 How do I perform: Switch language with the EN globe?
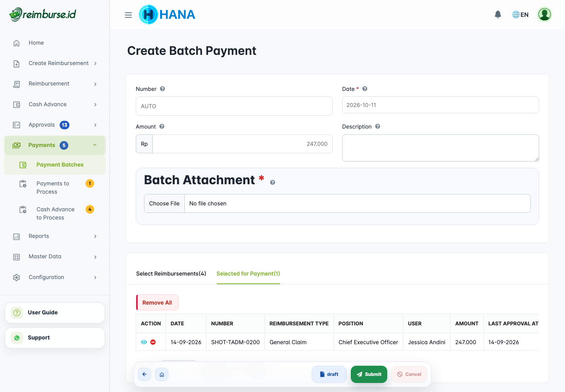point(520,15)
